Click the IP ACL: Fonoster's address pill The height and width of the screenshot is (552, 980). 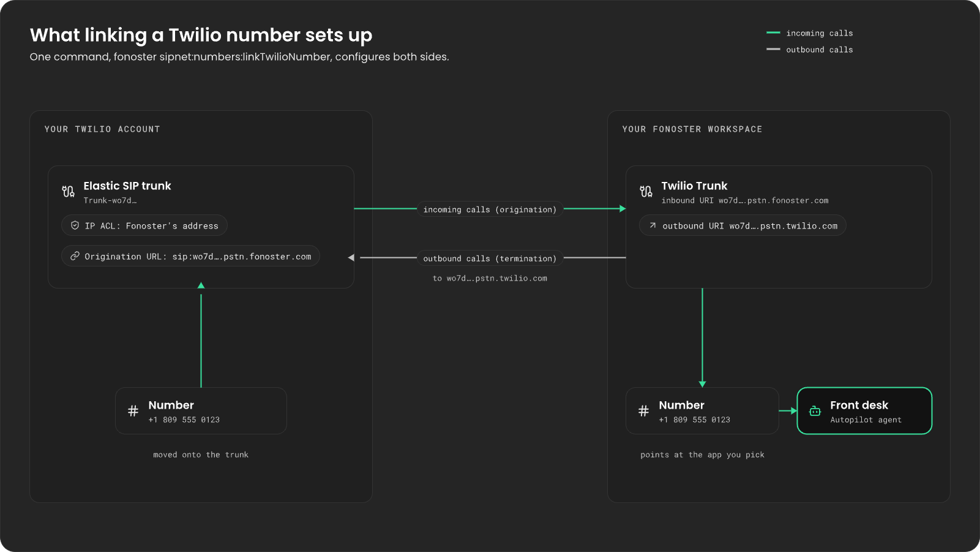tap(144, 225)
